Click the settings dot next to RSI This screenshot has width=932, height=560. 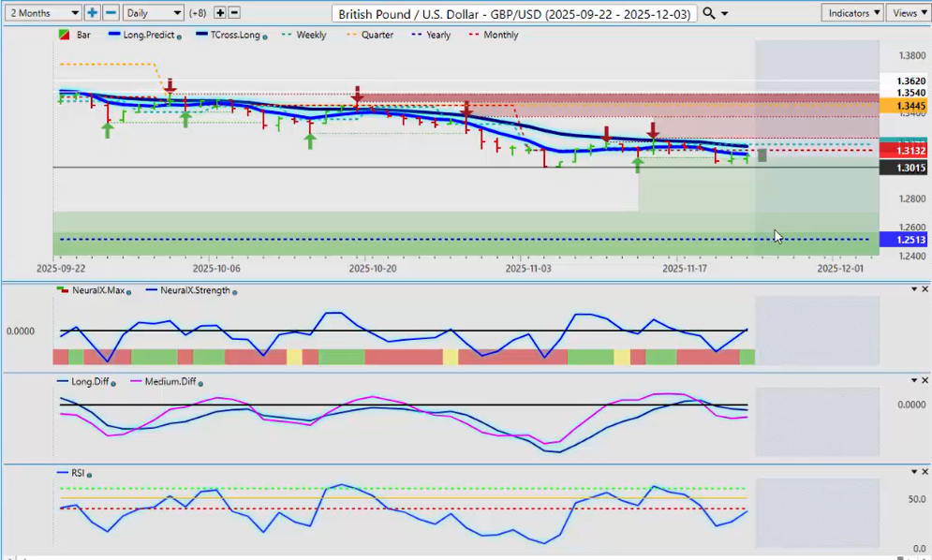[89, 475]
